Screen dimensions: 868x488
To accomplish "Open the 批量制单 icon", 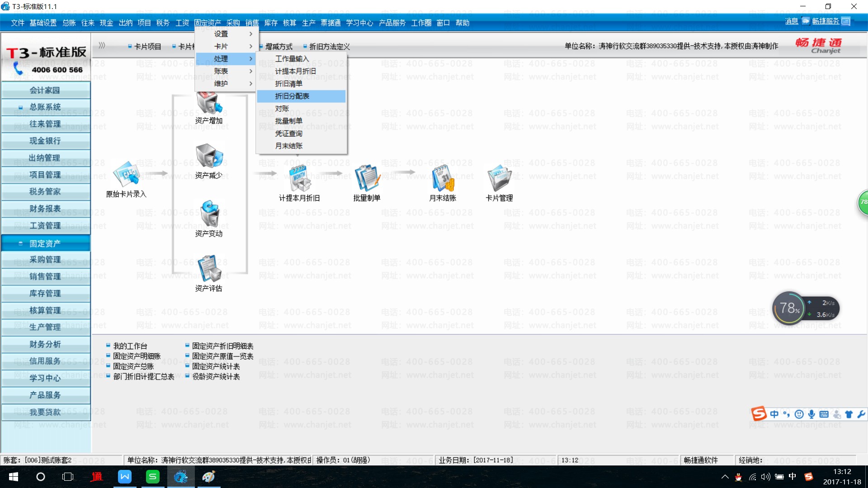I will (367, 178).
